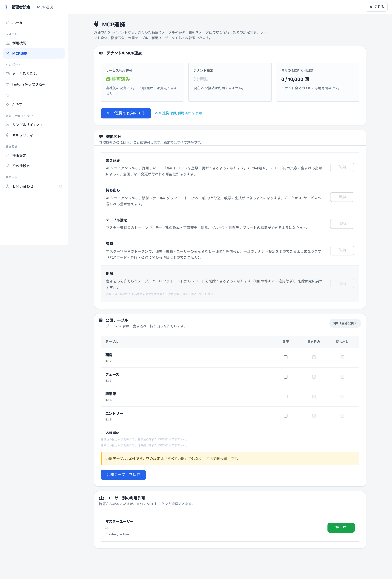Open AI設定 in the sidebar
The height and width of the screenshot is (579, 392).
34,105
